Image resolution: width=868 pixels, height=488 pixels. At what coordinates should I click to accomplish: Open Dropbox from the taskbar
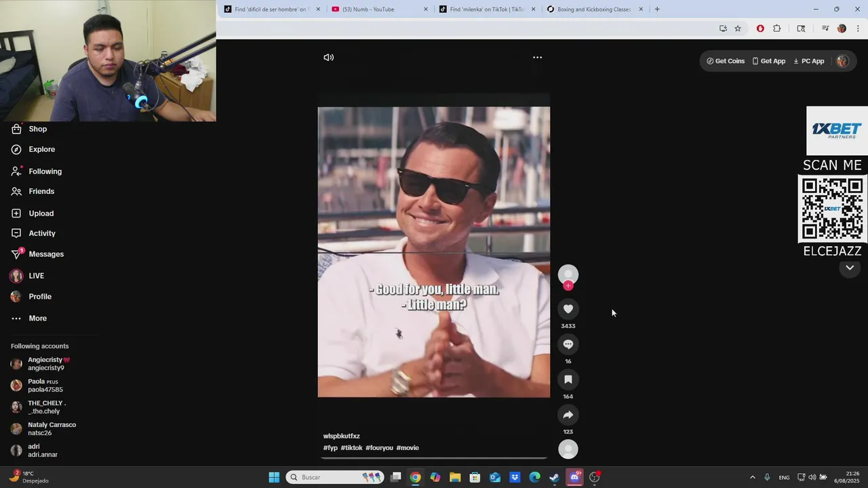[515, 477]
